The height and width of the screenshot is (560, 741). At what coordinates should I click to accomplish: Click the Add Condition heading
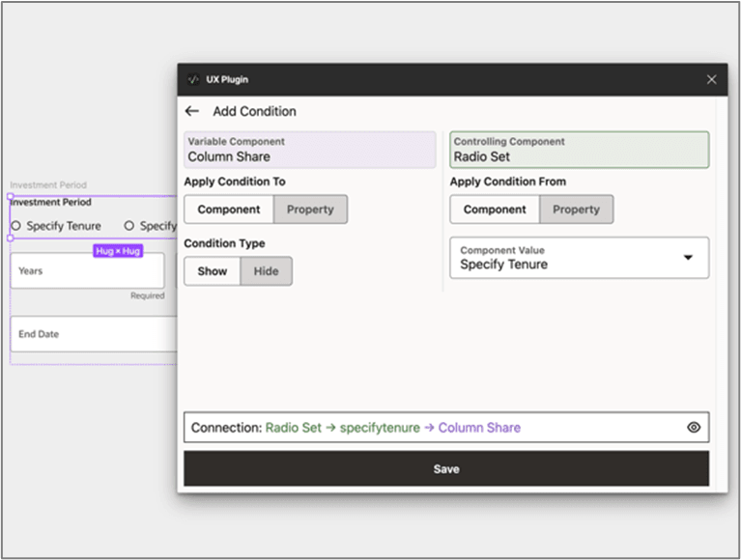(254, 111)
